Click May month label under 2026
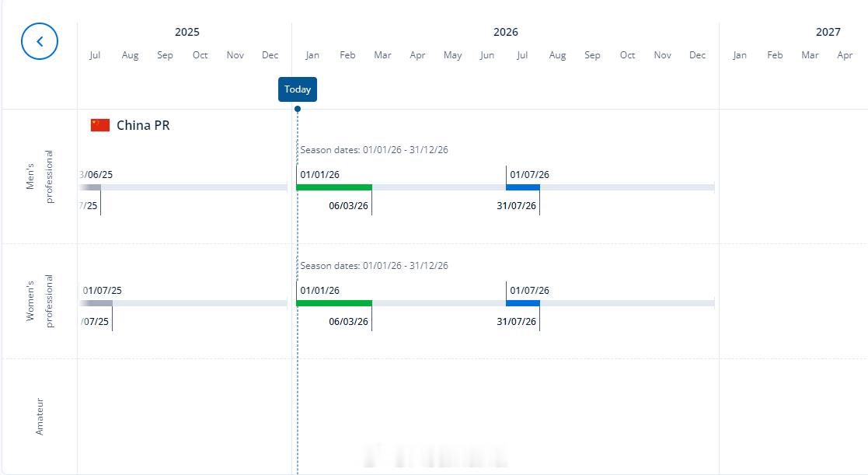Viewport: 868px width, 475px height. (453, 54)
